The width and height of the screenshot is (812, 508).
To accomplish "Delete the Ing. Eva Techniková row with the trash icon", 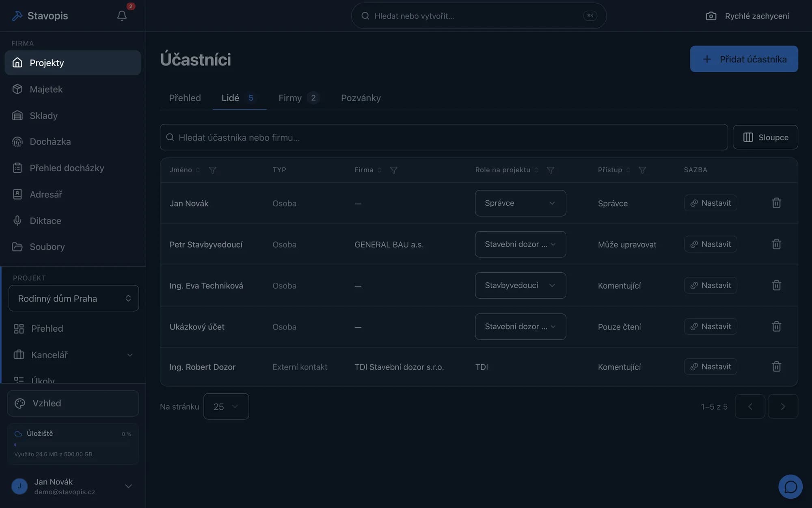I will 776,285.
